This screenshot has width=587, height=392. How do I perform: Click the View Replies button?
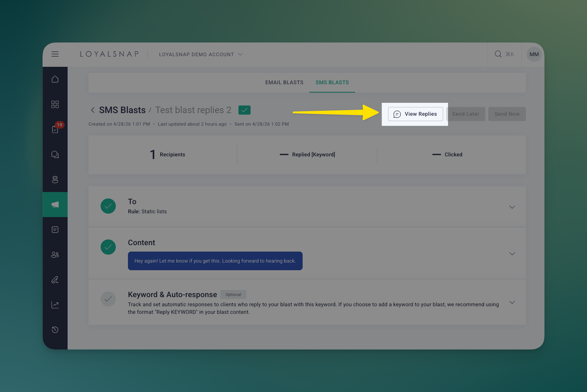coord(415,114)
